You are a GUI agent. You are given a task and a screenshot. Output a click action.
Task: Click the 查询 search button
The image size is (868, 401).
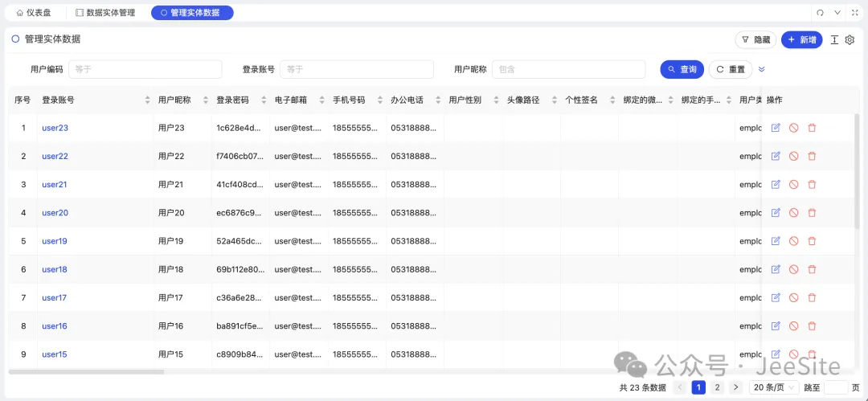682,69
